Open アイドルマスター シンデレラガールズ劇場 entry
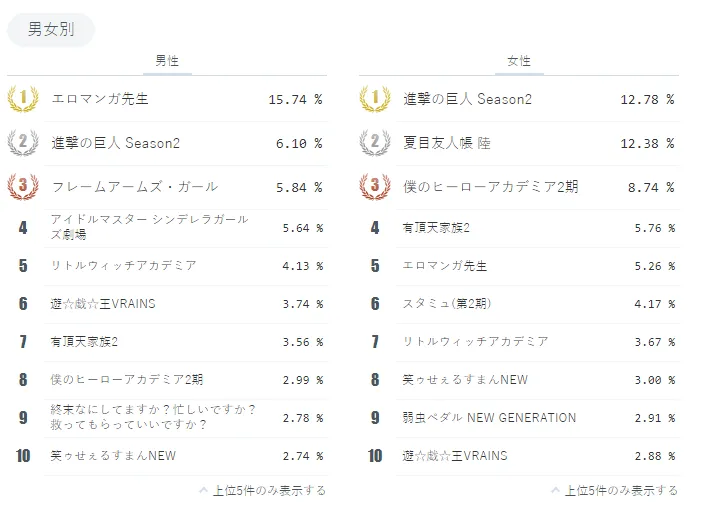Image resolution: width=703 pixels, height=515 pixels. [149, 227]
